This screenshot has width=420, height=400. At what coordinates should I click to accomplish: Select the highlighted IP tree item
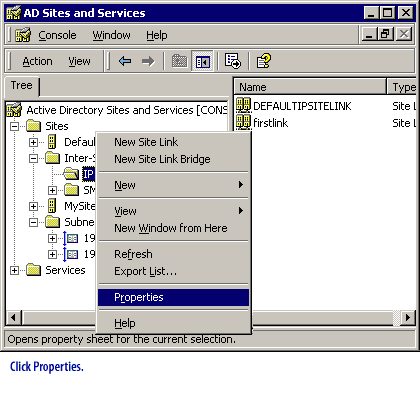coord(89,174)
